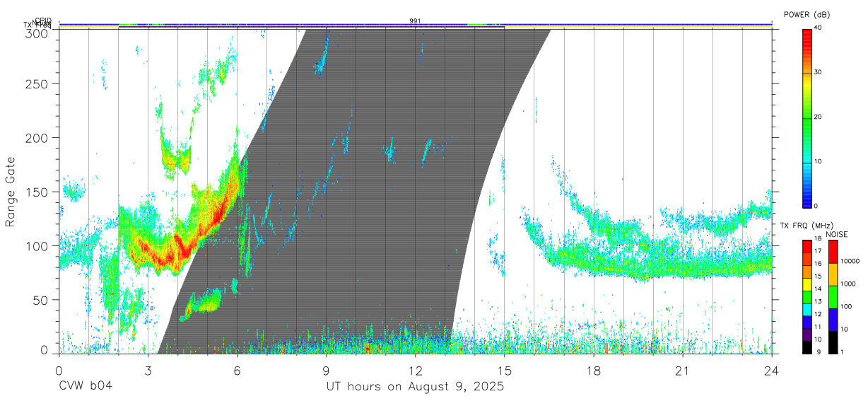868x401 pixels.
Task: Click the "0" tick on the power scale
Action: [816, 206]
